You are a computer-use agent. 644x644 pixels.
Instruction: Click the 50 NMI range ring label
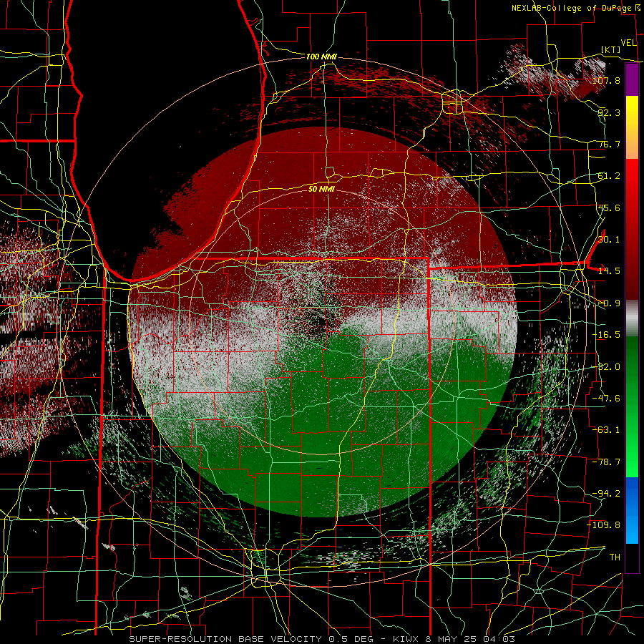pyautogui.click(x=321, y=189)
